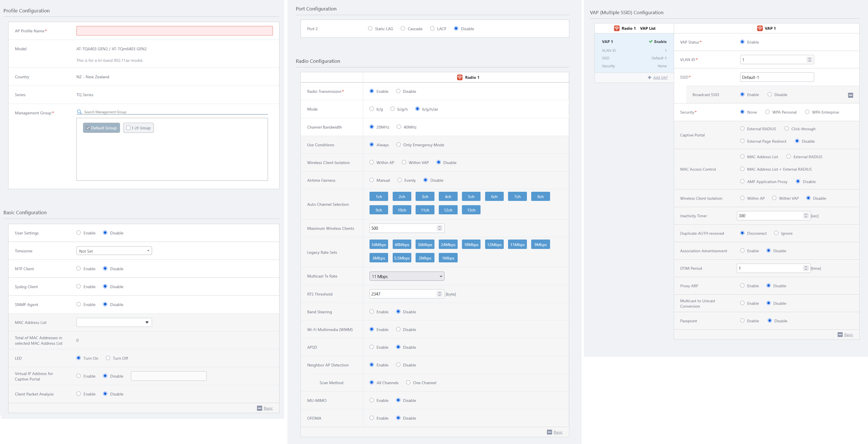Select 40MHz channel bandwidth

[399, 127]
